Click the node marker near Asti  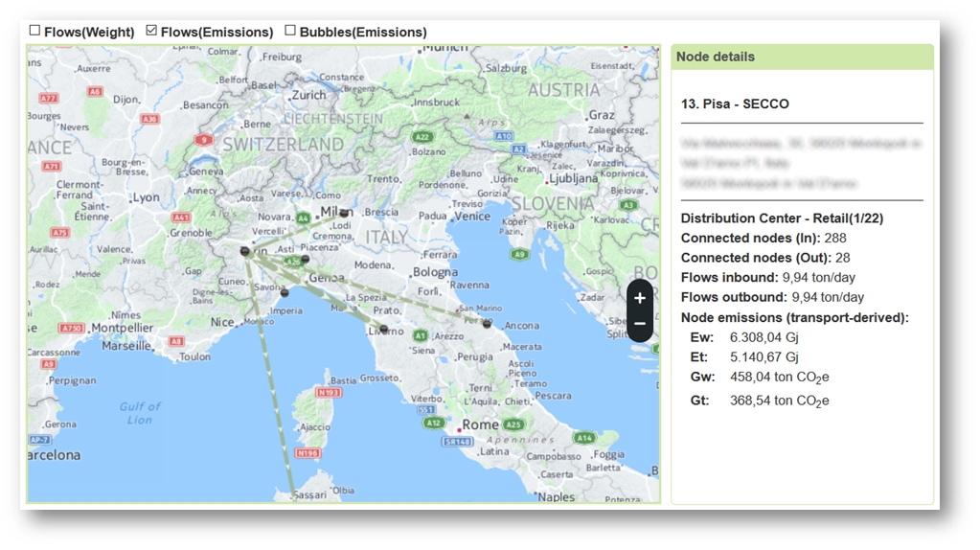[x=305, y=260]
